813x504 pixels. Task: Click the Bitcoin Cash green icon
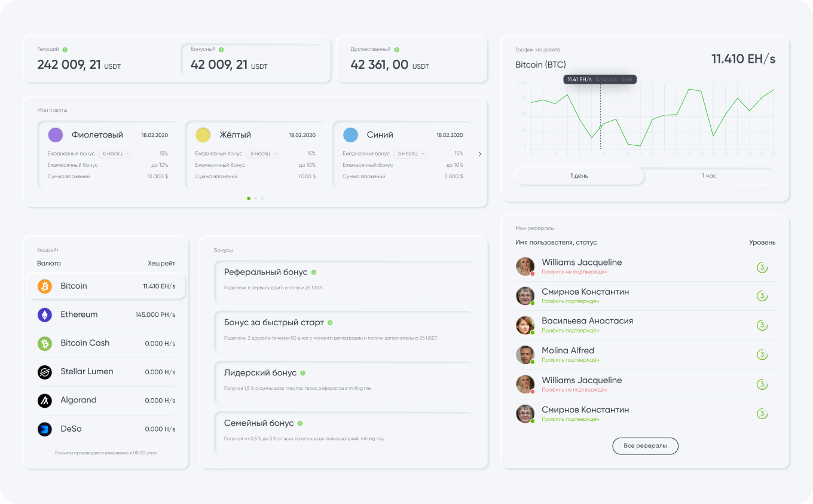click(45, 344)
